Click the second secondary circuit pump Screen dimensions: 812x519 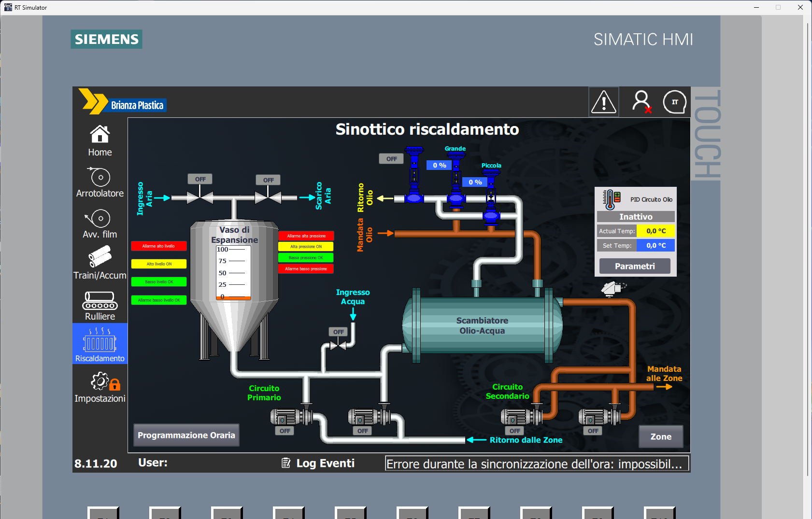coord(599,417)
